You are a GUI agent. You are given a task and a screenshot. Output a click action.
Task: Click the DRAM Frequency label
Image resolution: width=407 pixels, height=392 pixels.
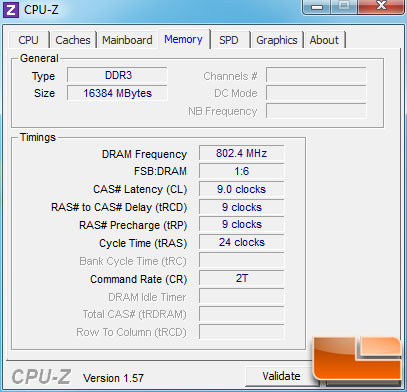click(x=144, y=154)
